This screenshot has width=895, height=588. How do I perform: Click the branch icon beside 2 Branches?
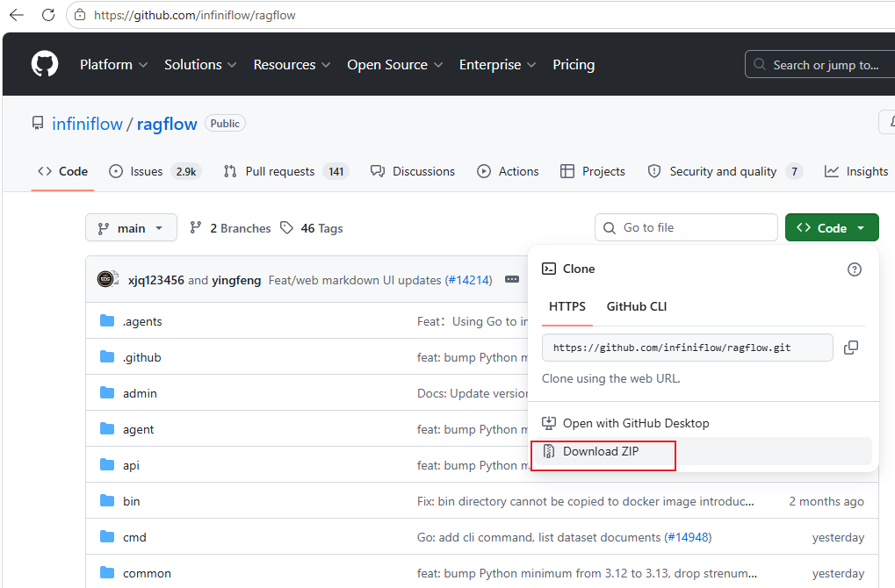point(195,227)
